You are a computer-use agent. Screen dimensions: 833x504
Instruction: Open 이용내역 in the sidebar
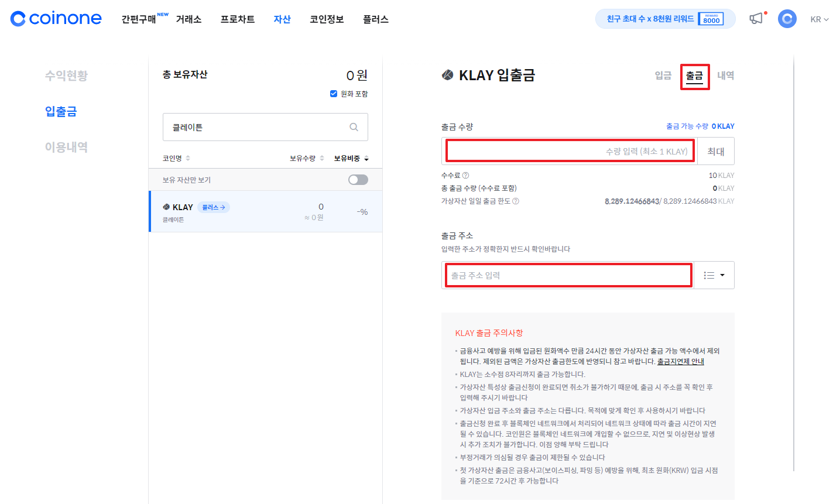(x=66, y=147)
